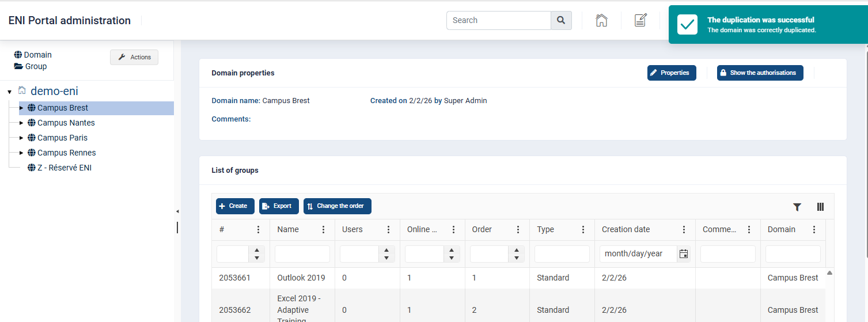Collapse the side panel splitter arrow
Image resolution: width=868 pixels, height=322 pixels.
pyautogui.click(x=177, y=211)
